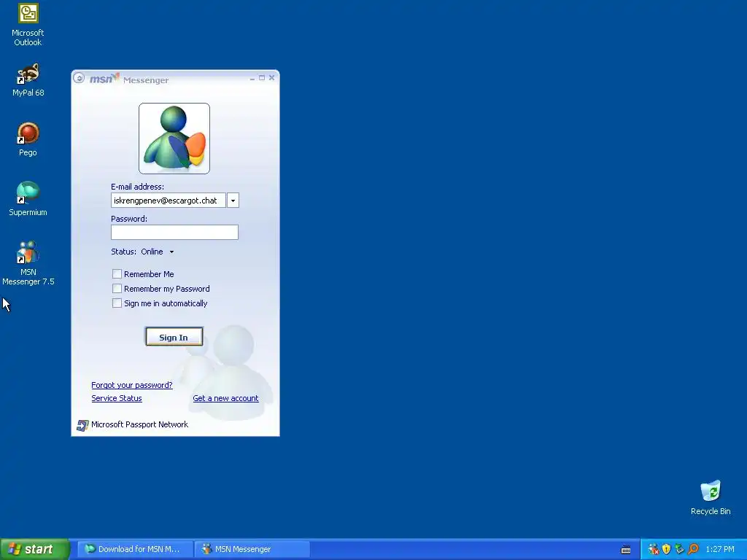The image size is (747, 560).
Task: Close the MSN Messenger window
Action: 271,77
